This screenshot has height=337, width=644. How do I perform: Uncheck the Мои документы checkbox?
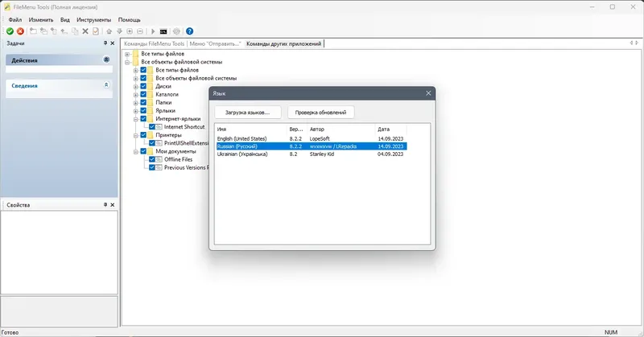click(143, 151)
